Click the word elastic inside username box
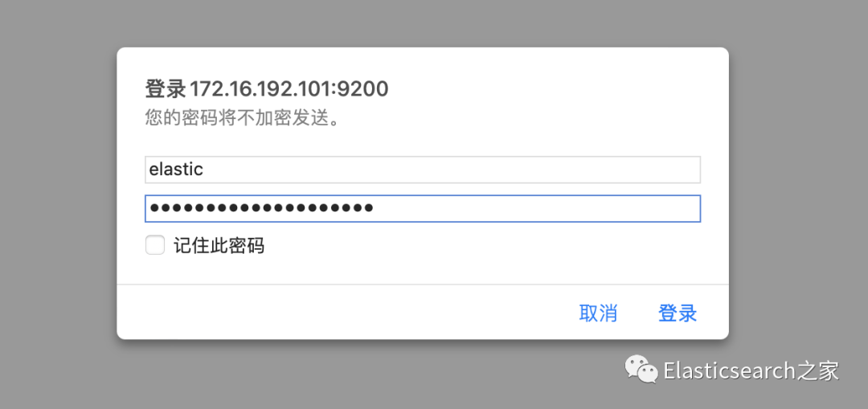The width and height of the screenshot is (868, 409). pos(176,169)
